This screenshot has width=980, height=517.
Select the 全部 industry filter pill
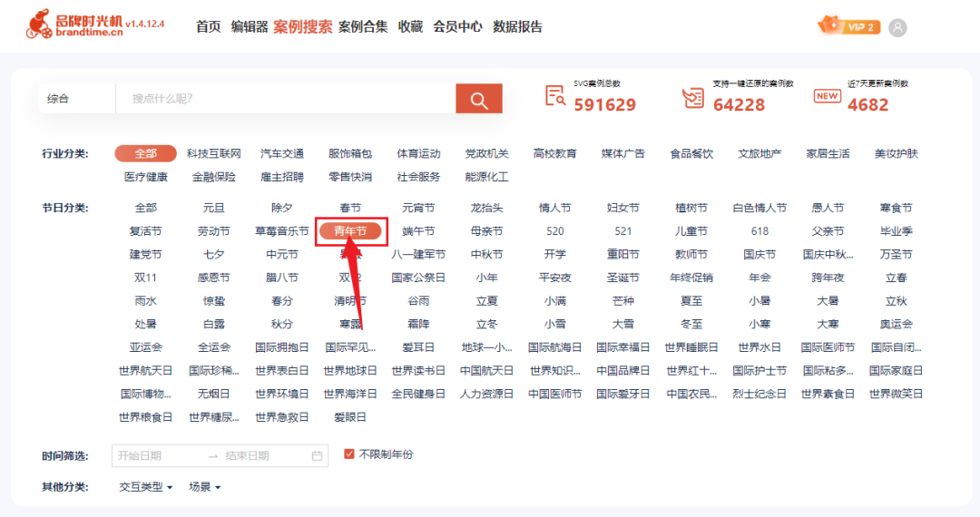pyautogui.click(x=145, y=153)
